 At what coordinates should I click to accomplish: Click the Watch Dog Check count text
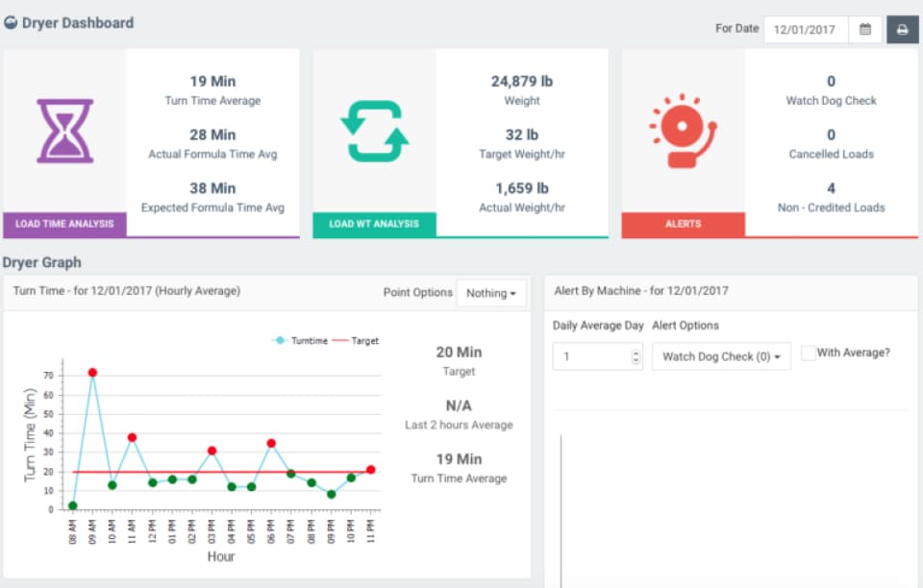(831, 81)
